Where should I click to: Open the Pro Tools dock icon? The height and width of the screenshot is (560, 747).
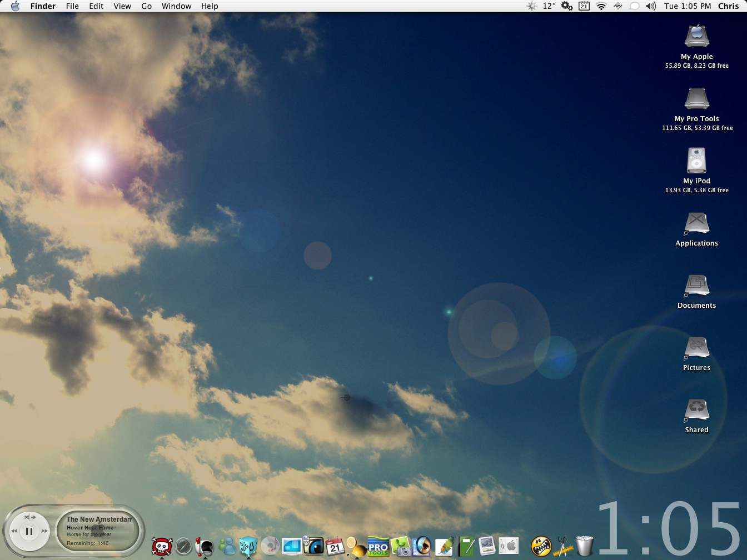pyautogui.click(x=378, y=547)
